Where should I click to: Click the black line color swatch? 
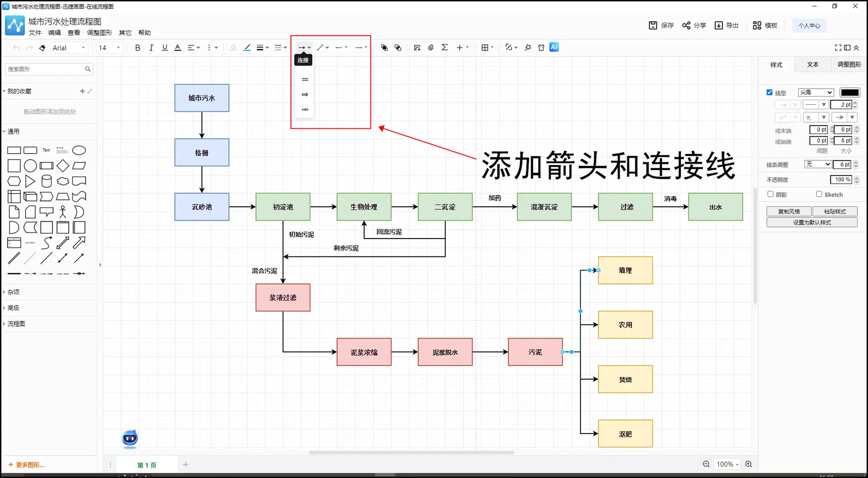(x=849, y=93)
